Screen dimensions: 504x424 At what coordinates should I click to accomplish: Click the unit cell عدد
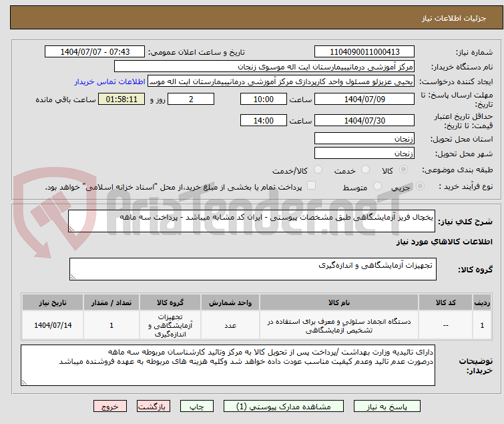[x=230, y=325]
